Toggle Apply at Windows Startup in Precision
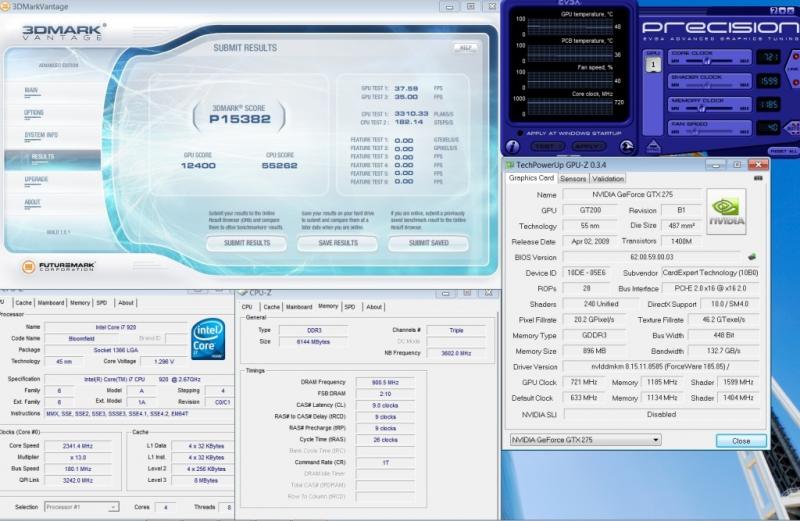The width and height of the screenshot is (800, 521). 520,133
